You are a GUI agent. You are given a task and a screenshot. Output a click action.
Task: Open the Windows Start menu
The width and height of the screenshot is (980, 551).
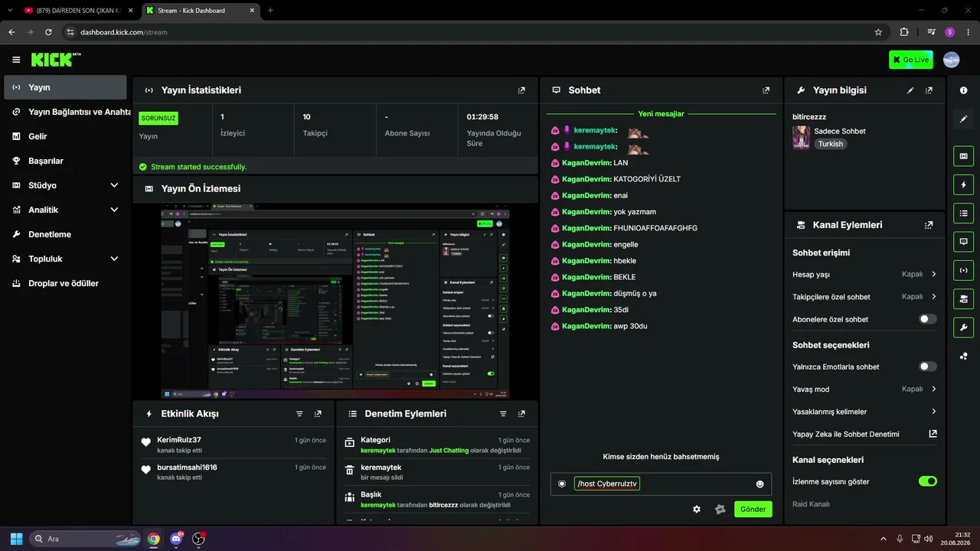pos(16,539)
